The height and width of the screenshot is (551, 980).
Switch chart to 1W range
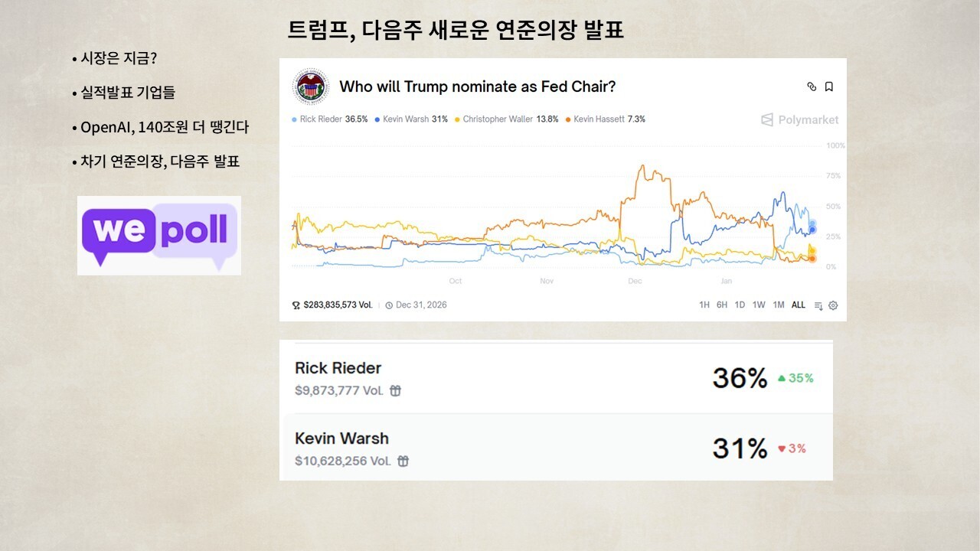pyautogui.click(x=759, y=305)
